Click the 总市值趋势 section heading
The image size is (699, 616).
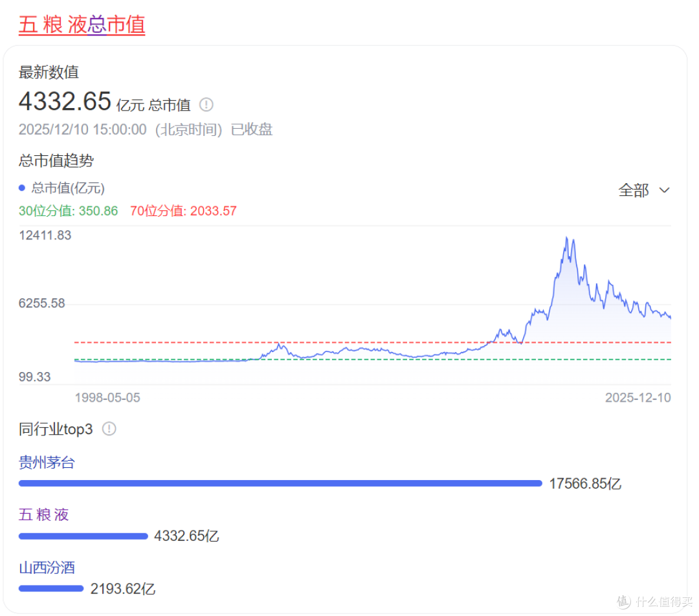pyautogui.click(x=56, y=160)
